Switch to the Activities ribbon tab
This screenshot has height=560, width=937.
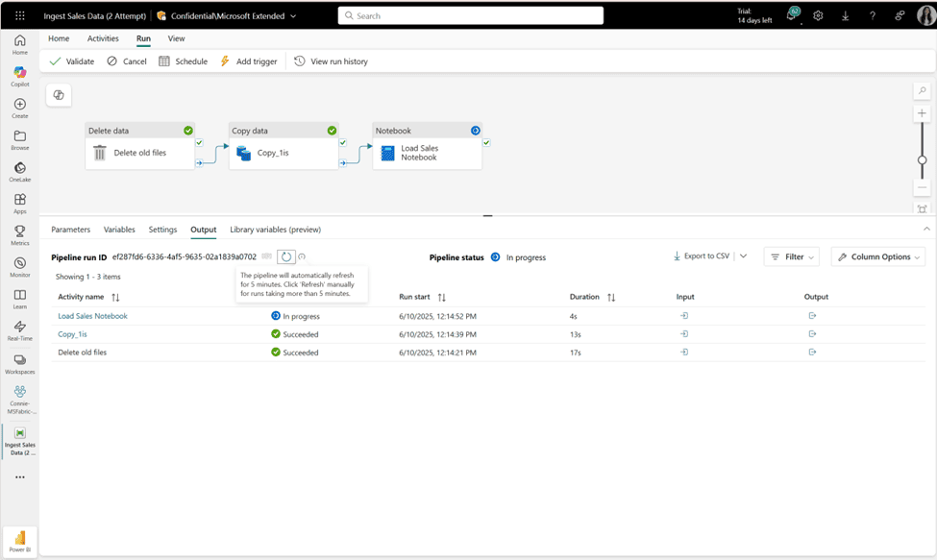coord(103,38)
